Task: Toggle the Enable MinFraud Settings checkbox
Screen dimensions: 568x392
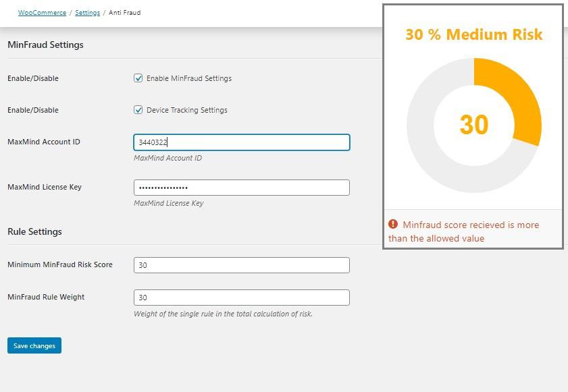Action: point(138,78)
